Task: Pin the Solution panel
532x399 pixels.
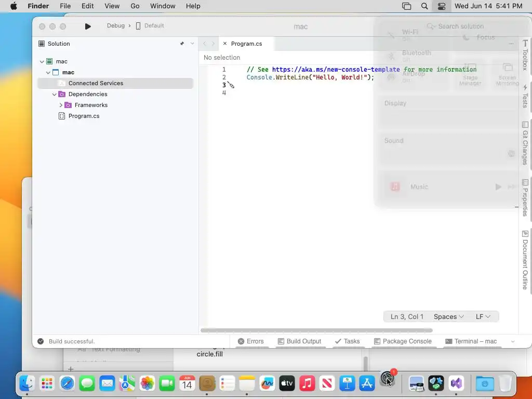Action: pos(182,44)
